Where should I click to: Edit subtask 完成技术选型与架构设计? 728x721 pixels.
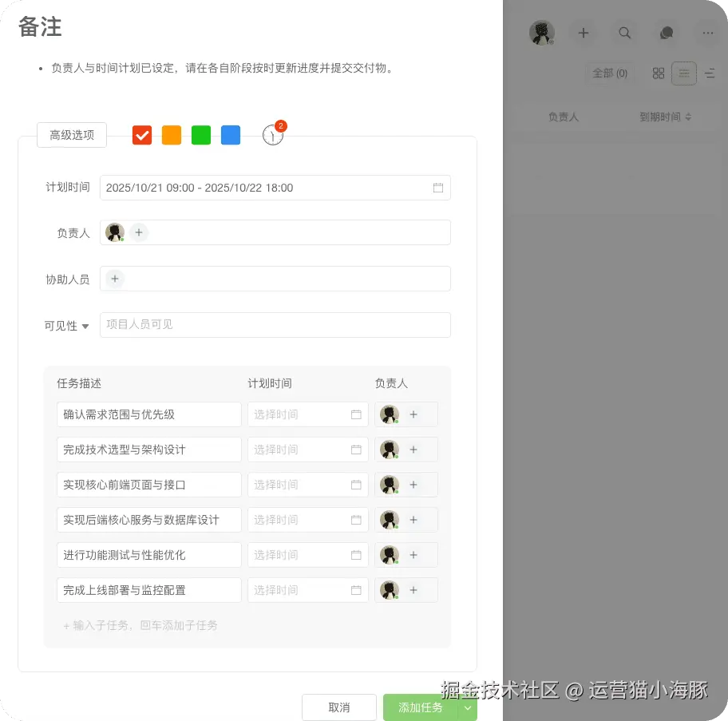coord(149,450)
